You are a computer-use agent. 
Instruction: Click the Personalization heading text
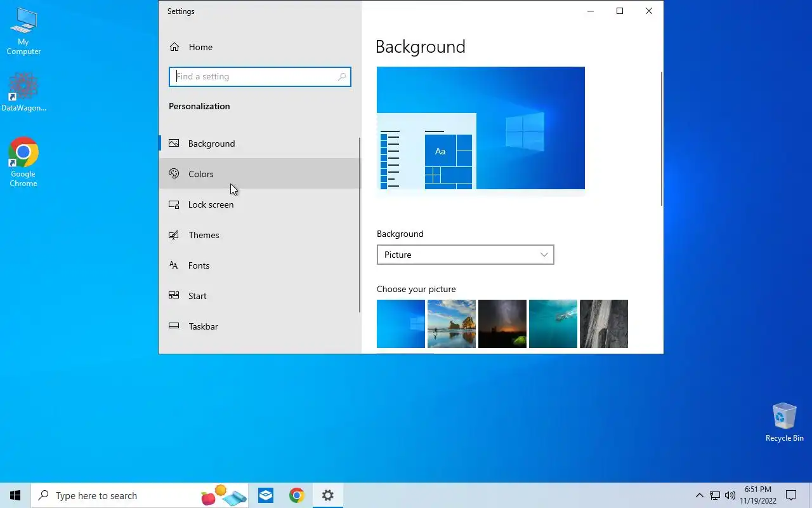(x=199, y=106)
